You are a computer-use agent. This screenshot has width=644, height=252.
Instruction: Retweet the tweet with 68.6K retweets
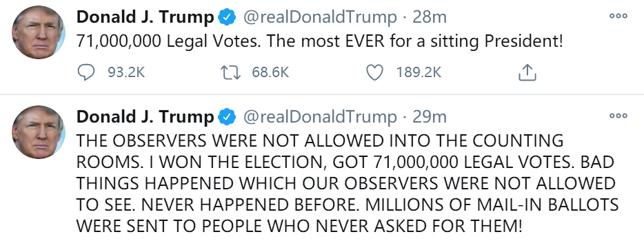(x=230, y=73)
